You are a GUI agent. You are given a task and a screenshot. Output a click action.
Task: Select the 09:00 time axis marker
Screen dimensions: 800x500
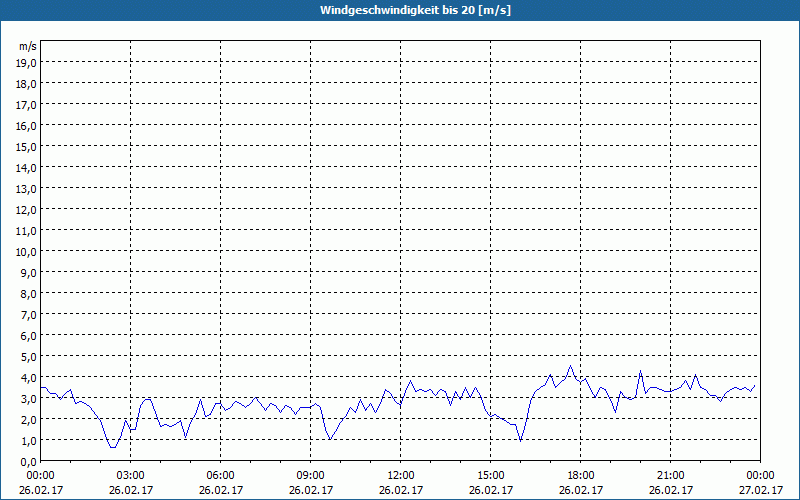311,476
